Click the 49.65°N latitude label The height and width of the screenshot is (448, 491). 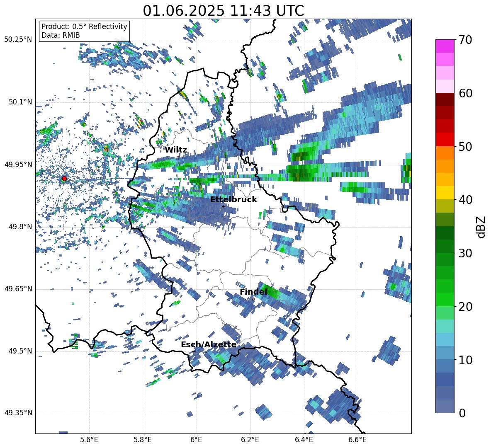(18, 288)
